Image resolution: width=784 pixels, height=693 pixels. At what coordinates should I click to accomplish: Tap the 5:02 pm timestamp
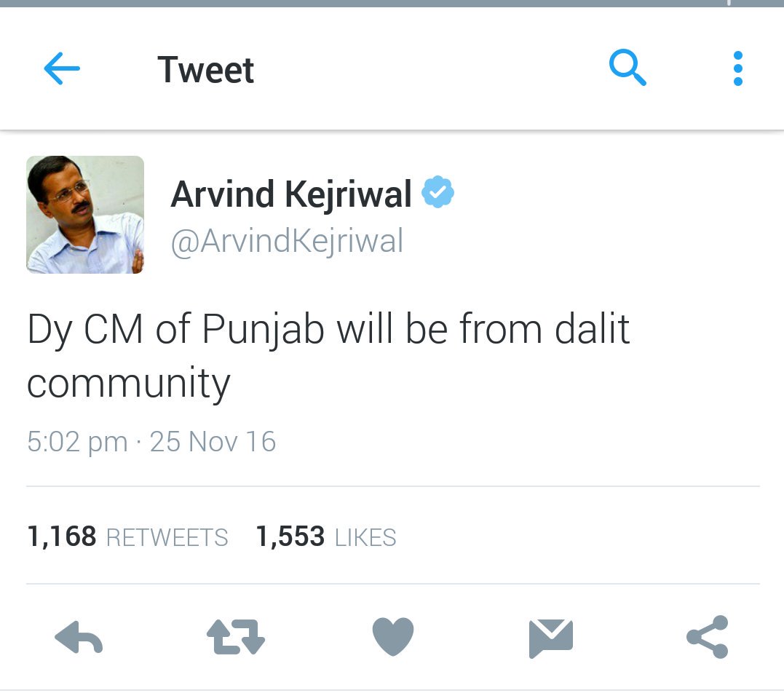77,442
